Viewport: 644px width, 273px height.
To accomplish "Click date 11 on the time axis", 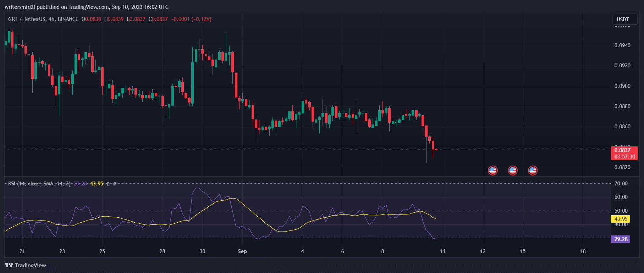I will click(442, 251).
